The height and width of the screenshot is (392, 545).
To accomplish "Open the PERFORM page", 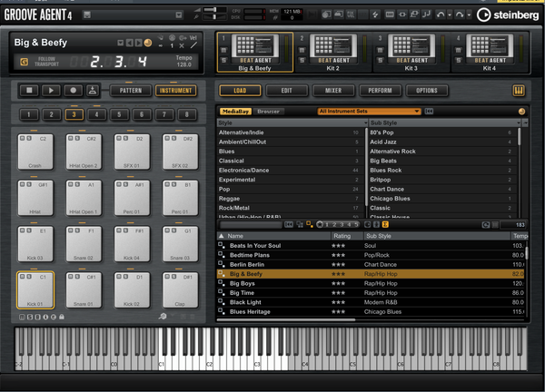I will (380, 90).
